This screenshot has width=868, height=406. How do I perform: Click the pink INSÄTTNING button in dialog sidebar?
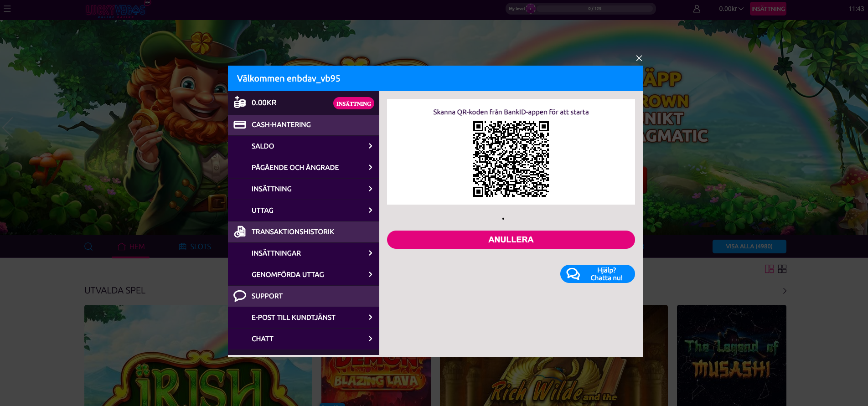[354, 103]
